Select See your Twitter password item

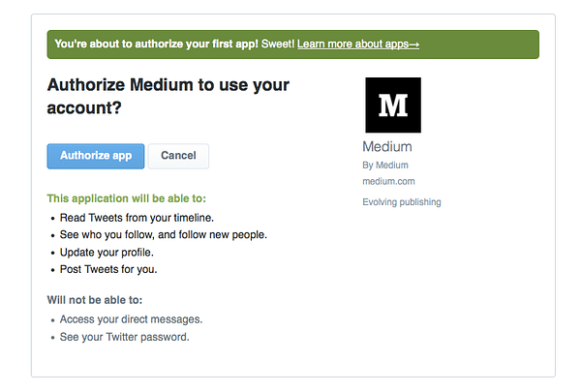[x=125, y=337]
